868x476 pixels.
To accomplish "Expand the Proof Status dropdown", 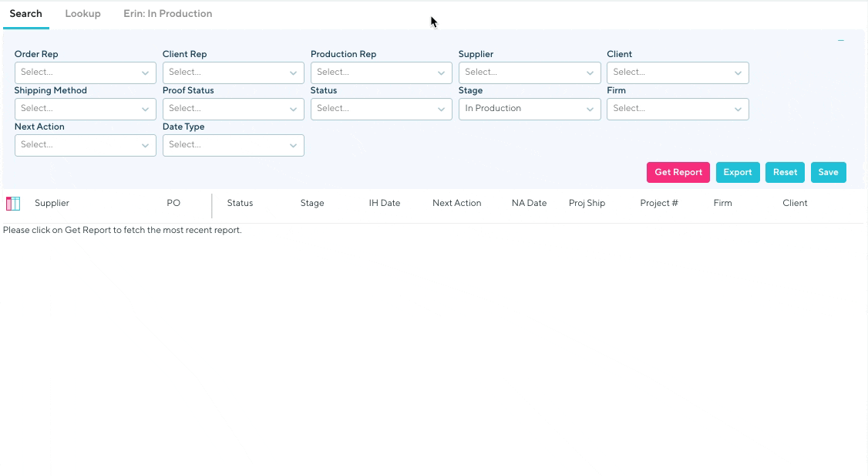I will [233, 109].
